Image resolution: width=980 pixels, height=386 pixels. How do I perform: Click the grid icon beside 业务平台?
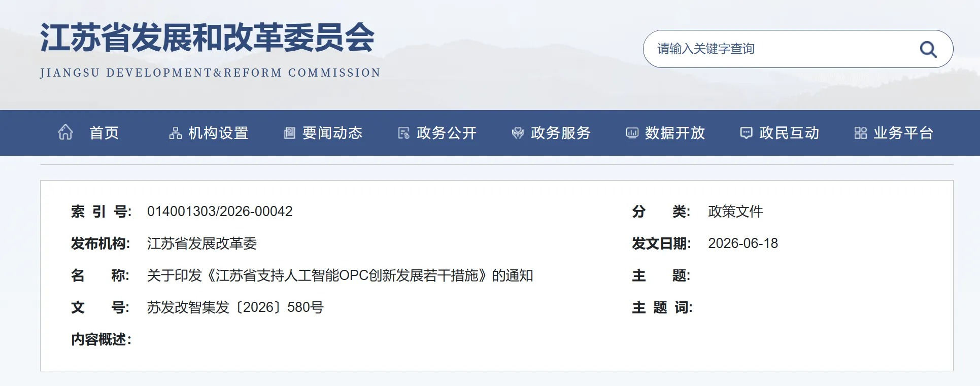coord(860,133)
